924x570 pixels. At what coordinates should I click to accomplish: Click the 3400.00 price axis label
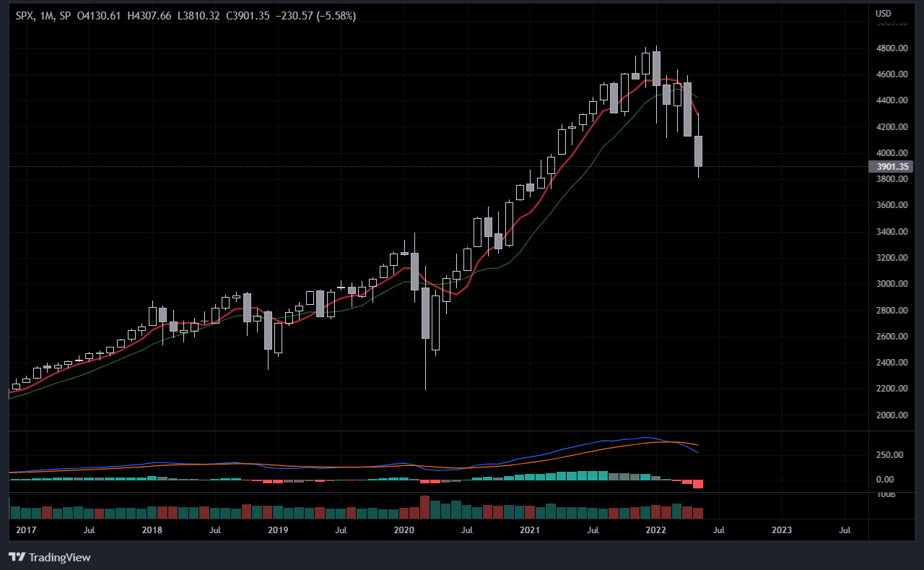(892, 232)
